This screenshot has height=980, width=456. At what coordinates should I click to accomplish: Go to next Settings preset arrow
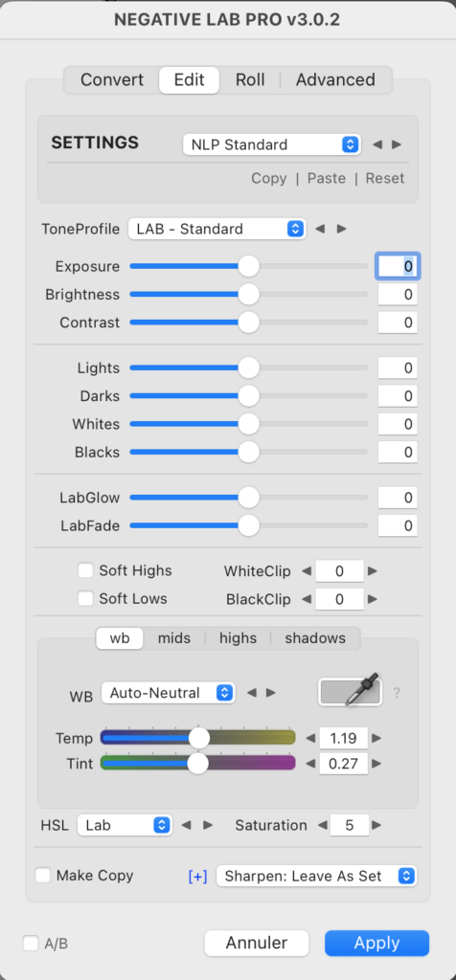[x=397, y=145]
